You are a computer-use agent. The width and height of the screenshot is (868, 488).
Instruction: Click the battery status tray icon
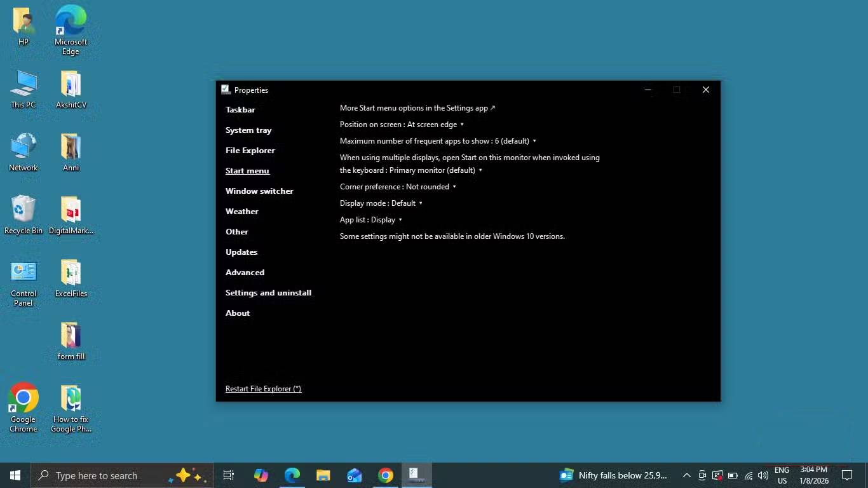tap(733, 475)
